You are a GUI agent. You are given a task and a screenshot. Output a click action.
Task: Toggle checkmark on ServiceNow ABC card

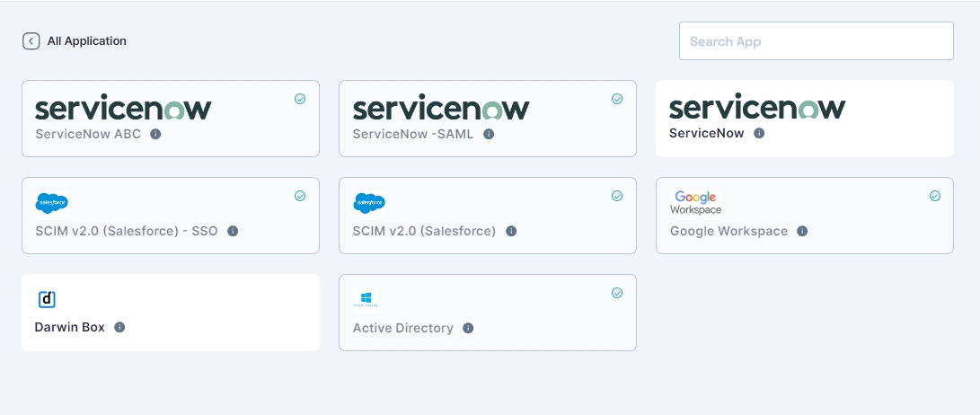[x=300, y=99]
